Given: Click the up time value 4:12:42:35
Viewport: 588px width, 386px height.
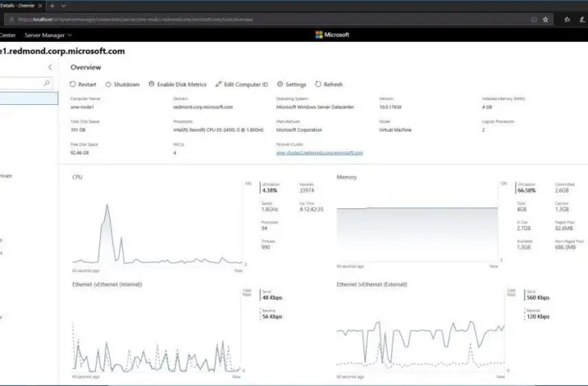Looking at the screenshot, I should 311,209.
